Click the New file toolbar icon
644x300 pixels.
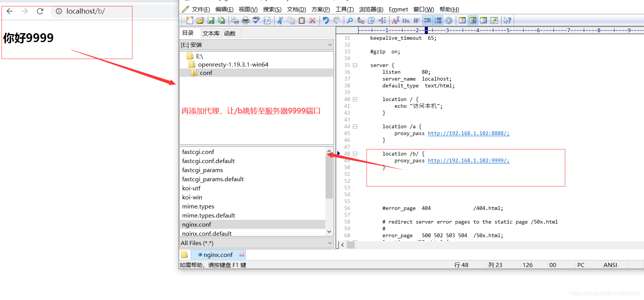pyautogui.click(x=190, y=20)
